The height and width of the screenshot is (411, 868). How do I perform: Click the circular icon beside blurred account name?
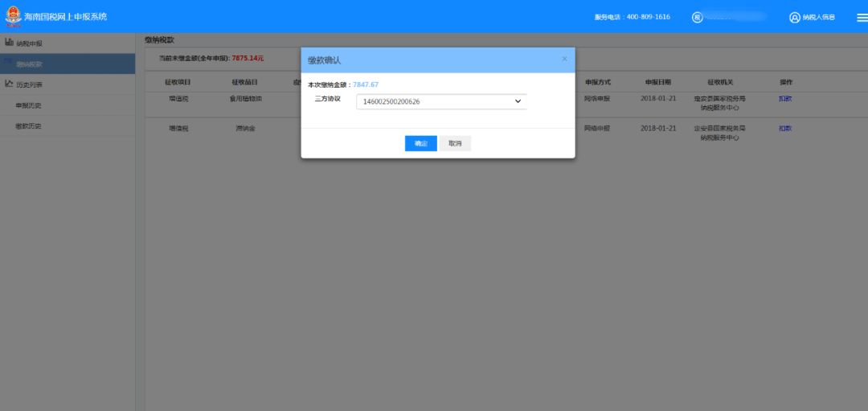(x=697, y=17)
